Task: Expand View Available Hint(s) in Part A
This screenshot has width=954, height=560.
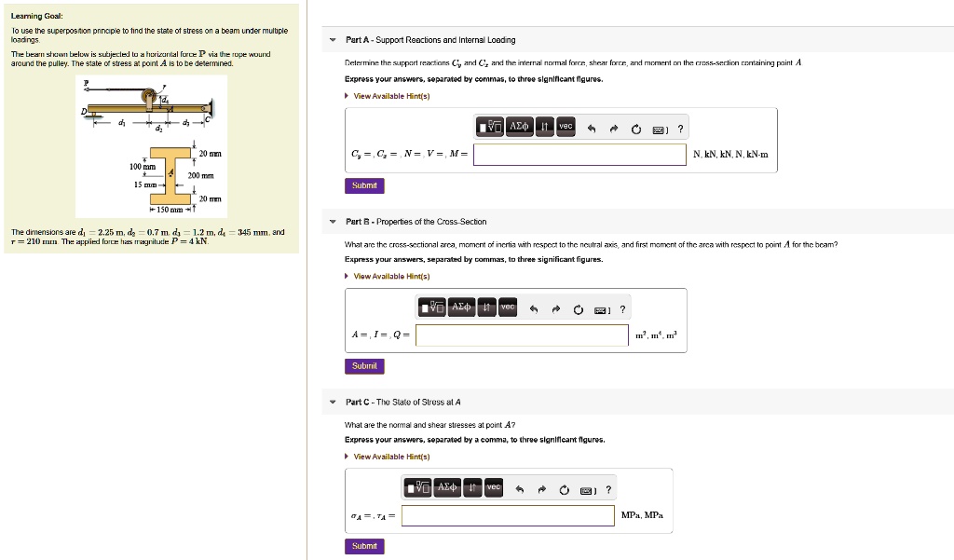Action: [x=391, y=96]
